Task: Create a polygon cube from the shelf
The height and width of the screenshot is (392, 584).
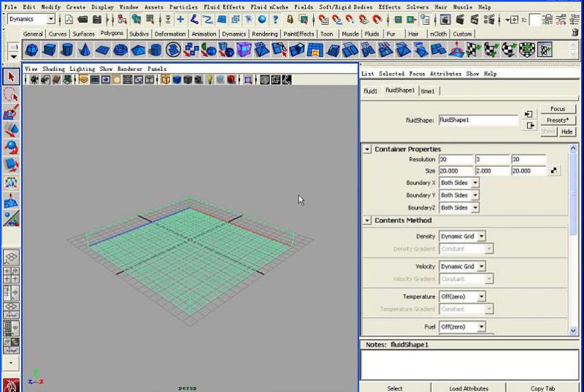Action: 49,50
